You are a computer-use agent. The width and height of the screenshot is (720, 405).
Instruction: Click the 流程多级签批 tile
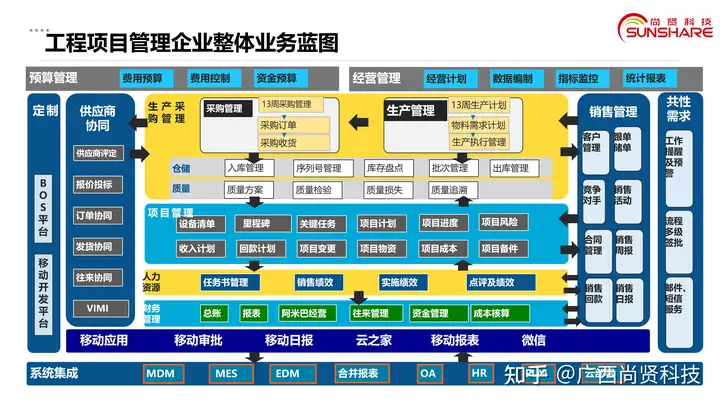tap(678, 242)
